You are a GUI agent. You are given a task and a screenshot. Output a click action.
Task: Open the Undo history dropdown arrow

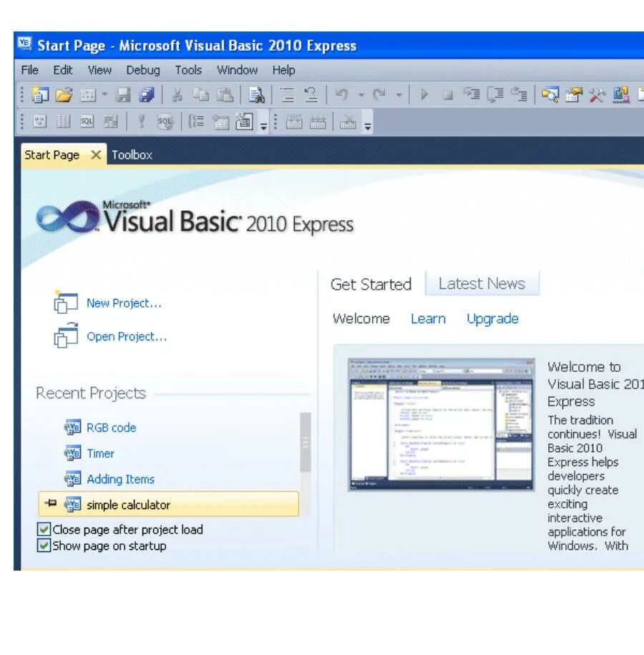[361, 95]
